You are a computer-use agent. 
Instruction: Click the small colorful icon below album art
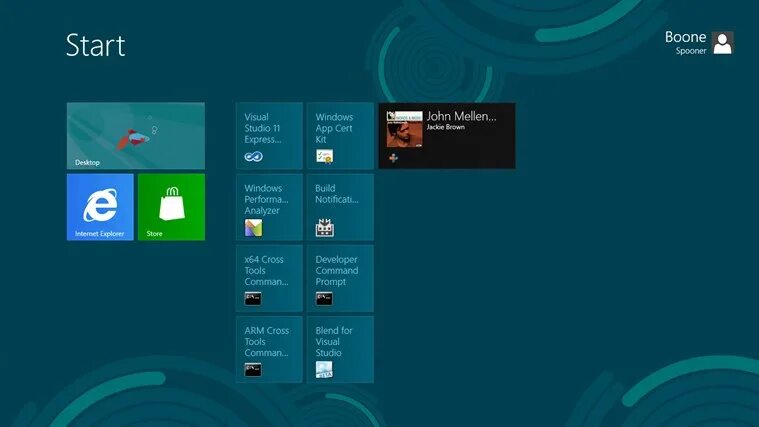[x=394, y=158]
